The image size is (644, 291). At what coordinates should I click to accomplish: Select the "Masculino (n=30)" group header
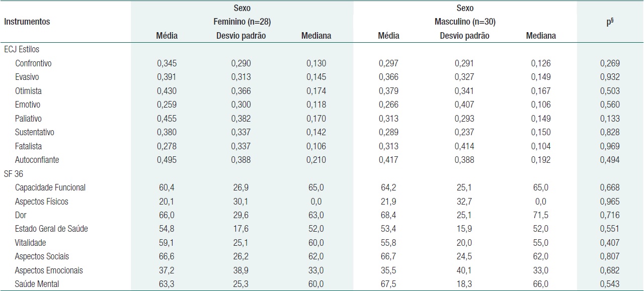pos(465,22)
